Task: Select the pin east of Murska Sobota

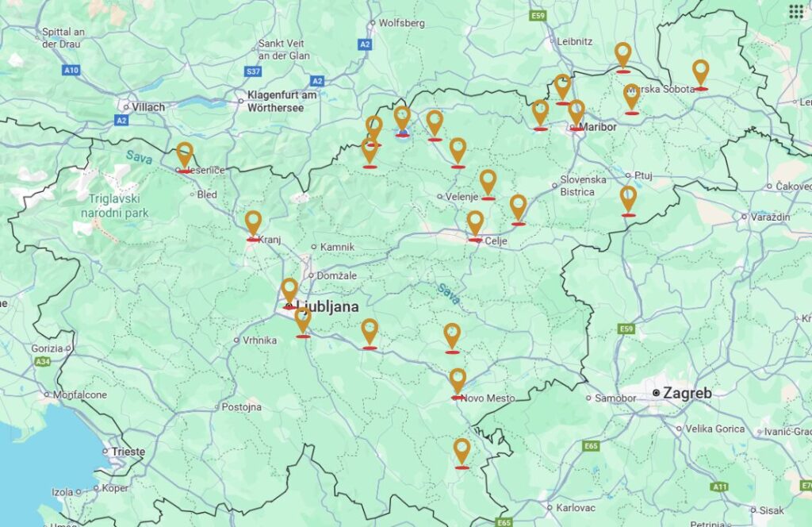Action: pyautogui.click(x=701, y=75)
